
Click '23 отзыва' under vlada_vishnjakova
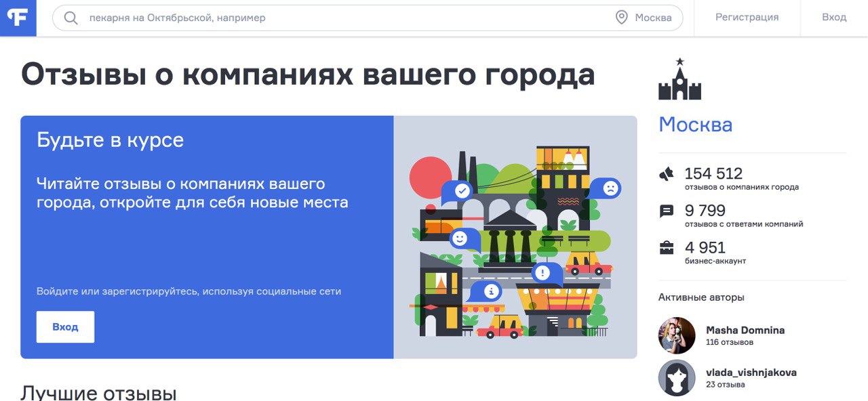pos(726,385)
